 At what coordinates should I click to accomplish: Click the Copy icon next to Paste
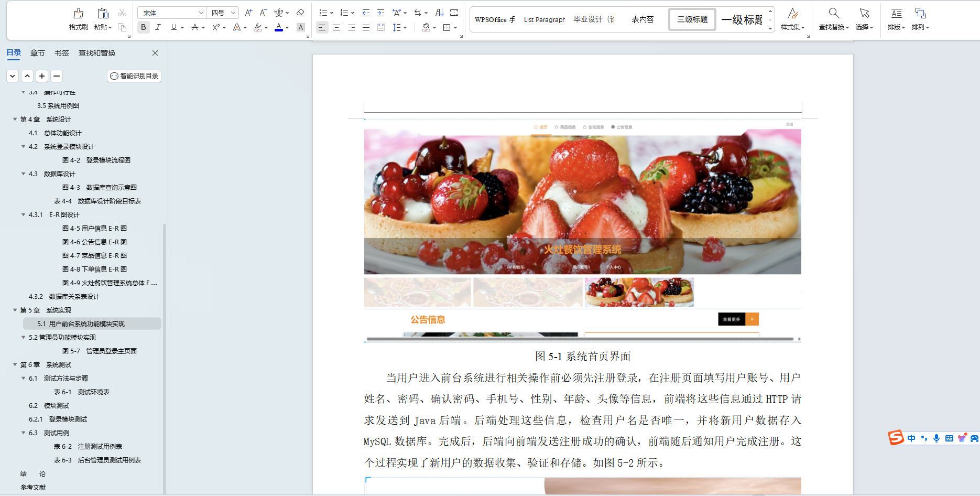pyautogui.click(x=122, y=27)
